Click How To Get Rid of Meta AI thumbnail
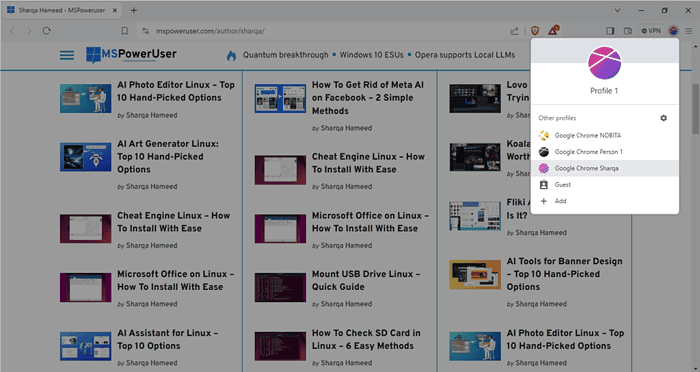The height and width of the screenshot is (372, 700). click(x=280, y=98)
